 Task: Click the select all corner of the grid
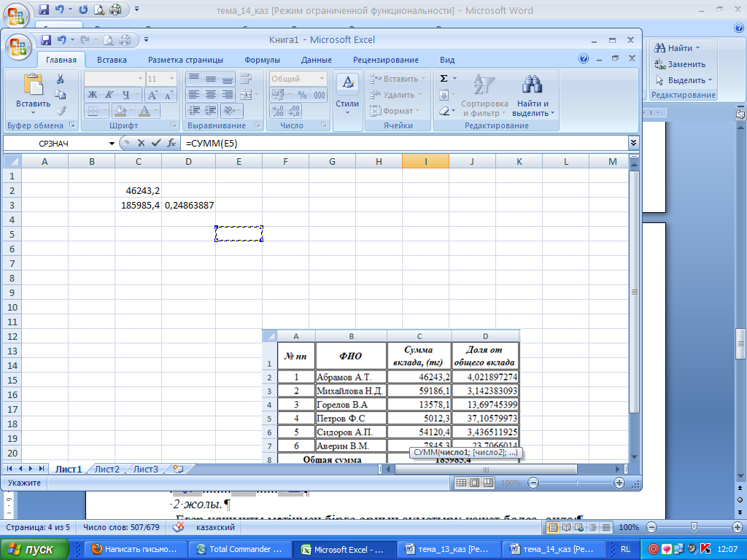coord(12,161)
